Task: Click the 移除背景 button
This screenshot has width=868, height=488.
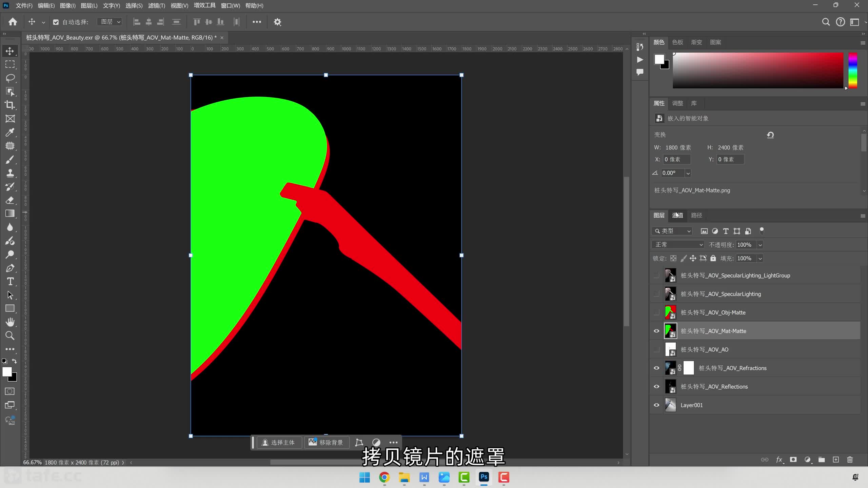Action: coord(327,443)
